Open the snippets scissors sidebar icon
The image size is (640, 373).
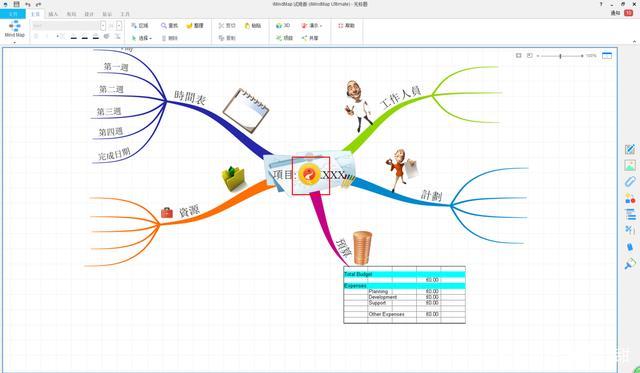(630, 230)
